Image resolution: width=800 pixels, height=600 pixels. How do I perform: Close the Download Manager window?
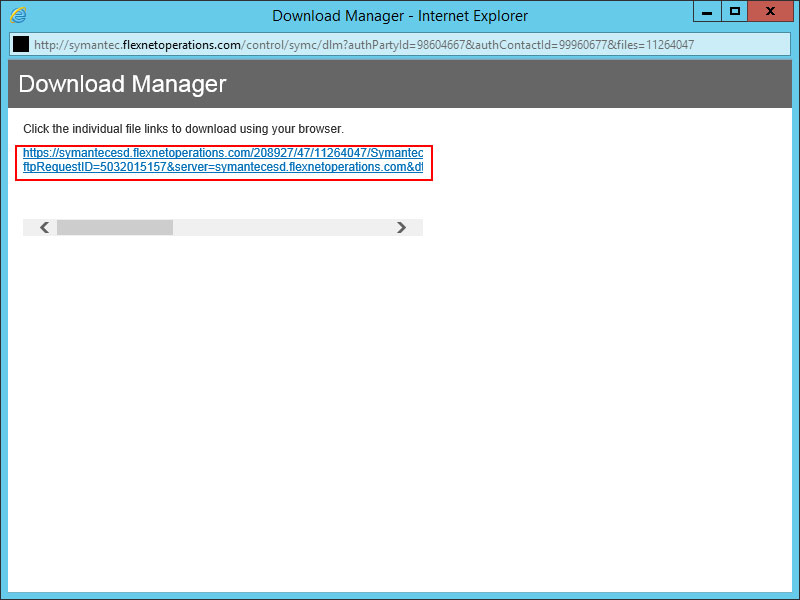click(770, 12)
